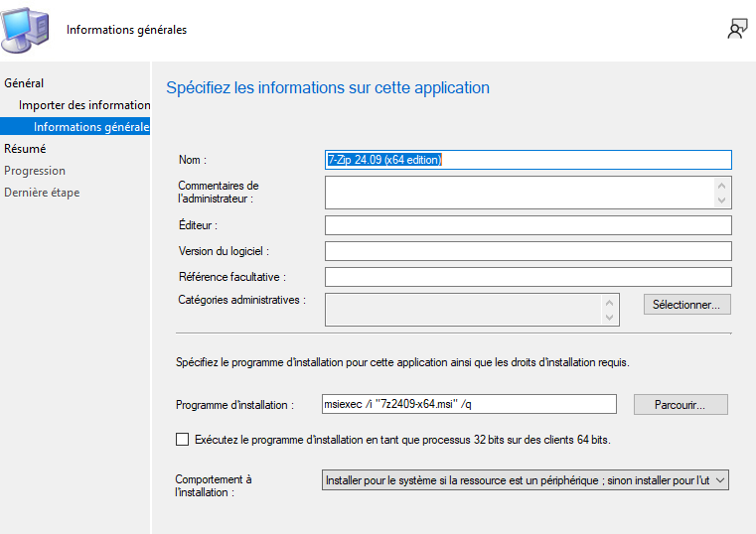Go to Importer des informations step
The width and height of the screenshot is (756, 534).
[84, 105]
